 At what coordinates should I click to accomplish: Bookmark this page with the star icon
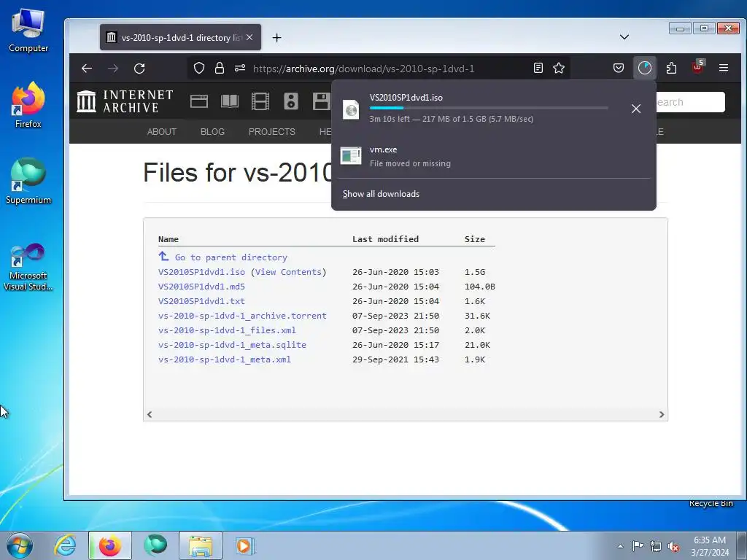pyautogui.click(x=559, y=68)
